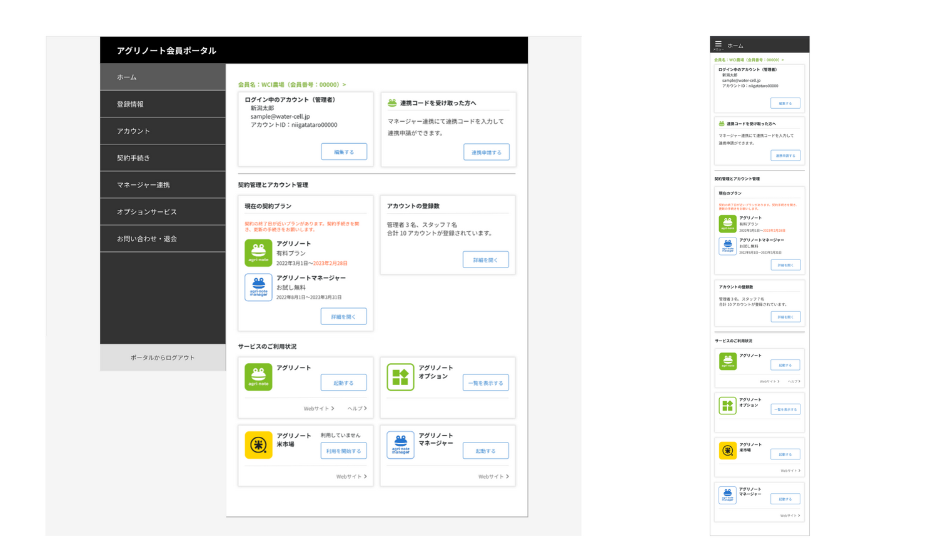Click sample@water-cell.jp text in desktop account card
Screen dimensions: 938x560
(x=280, y=116)
